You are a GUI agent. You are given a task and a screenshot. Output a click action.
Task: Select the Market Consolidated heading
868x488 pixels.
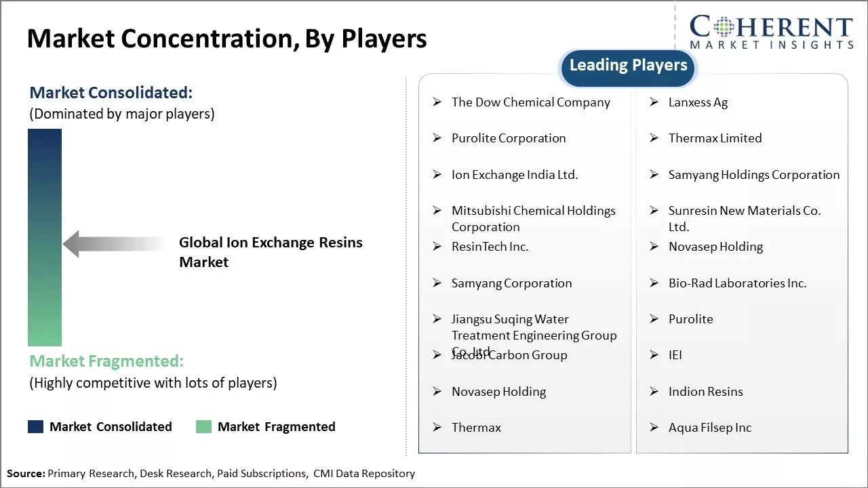point(111,92)
